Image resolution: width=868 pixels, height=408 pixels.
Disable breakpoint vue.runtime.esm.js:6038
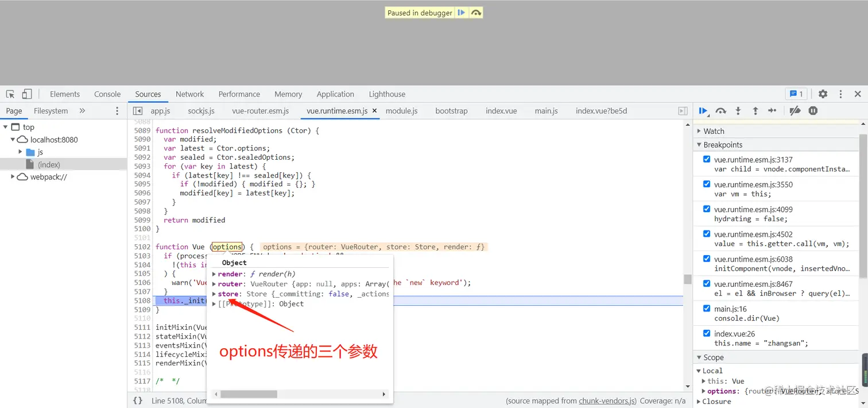point(707,259)
